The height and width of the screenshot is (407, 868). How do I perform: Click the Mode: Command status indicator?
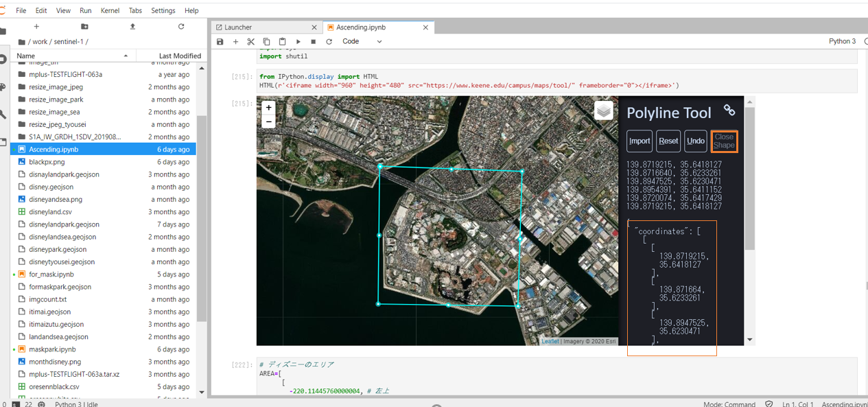point(729,404)
